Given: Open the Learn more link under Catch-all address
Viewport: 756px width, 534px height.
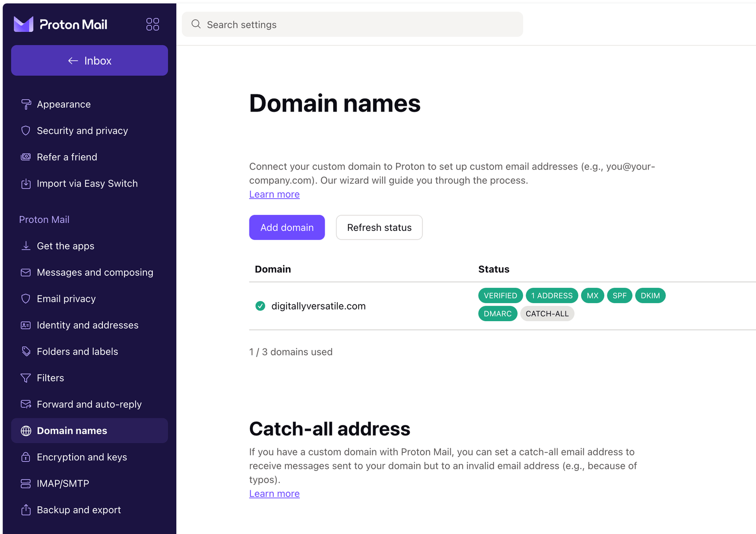Looking at the screenshot, I should 274,494.
